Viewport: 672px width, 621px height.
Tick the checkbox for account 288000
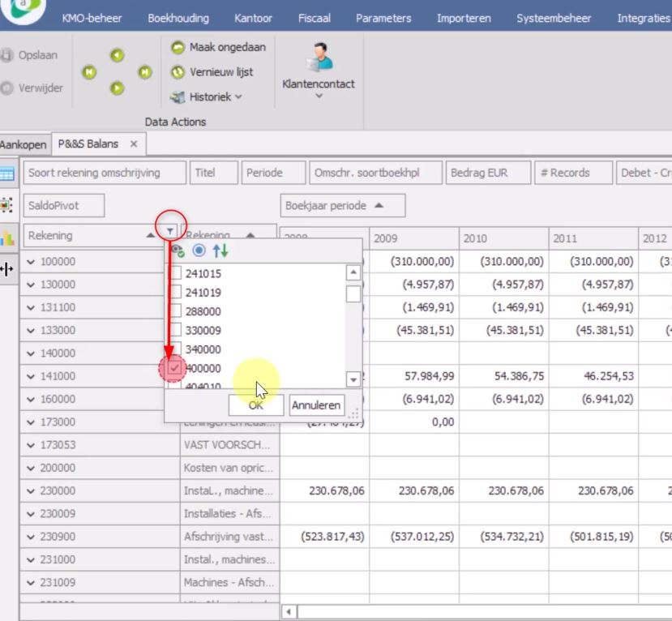[x=176, y=311]
